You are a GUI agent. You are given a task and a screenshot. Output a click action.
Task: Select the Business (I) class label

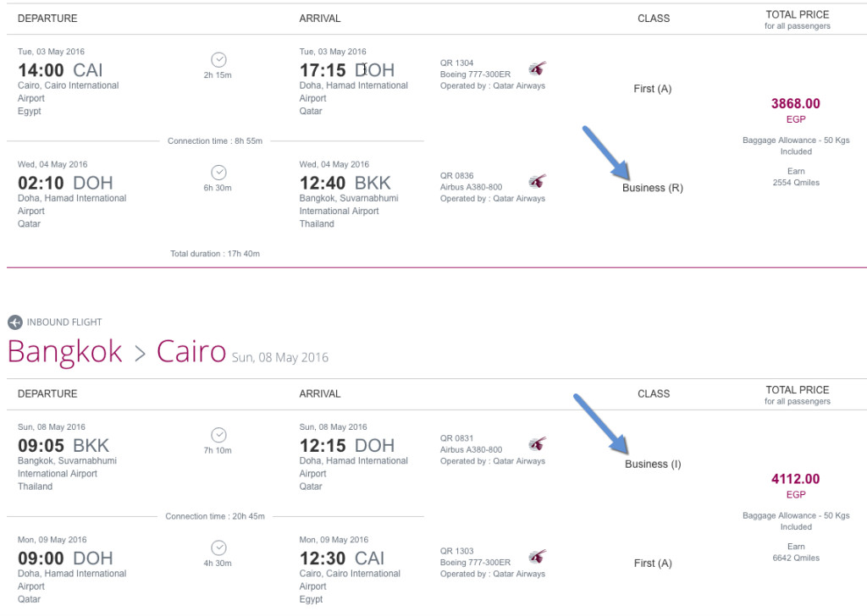tap(653, 464)
